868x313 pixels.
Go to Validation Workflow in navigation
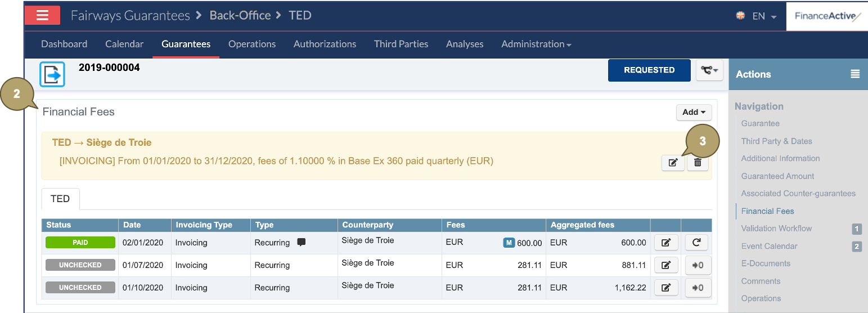(x=776, y=229)
